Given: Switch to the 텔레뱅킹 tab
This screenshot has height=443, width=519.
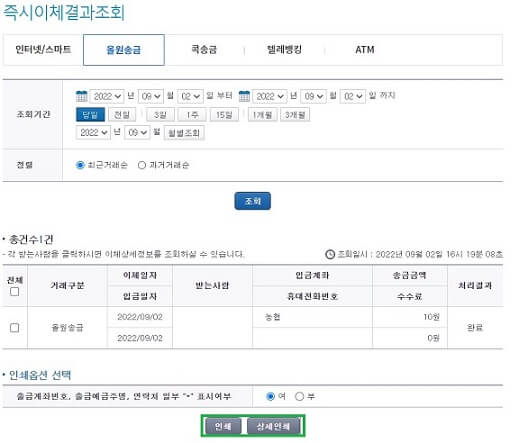Looking at the screenshot, I should tap(284, 50).
